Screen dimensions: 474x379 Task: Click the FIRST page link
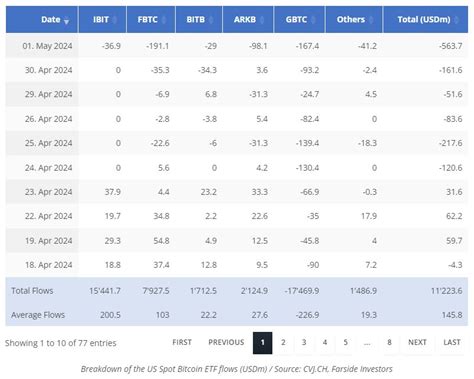182,343
